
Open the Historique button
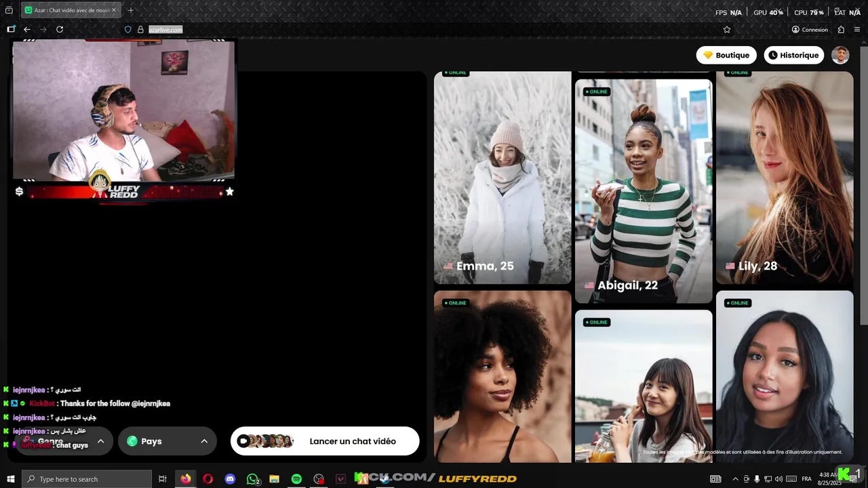793,55
